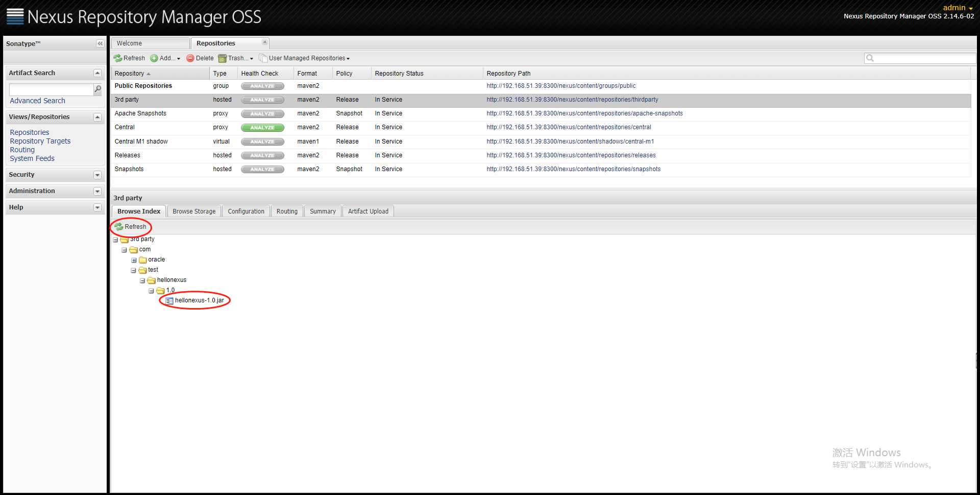Refresh the Browse Index tree
This screenshot has width=980, height=495.
coord(131,227)
